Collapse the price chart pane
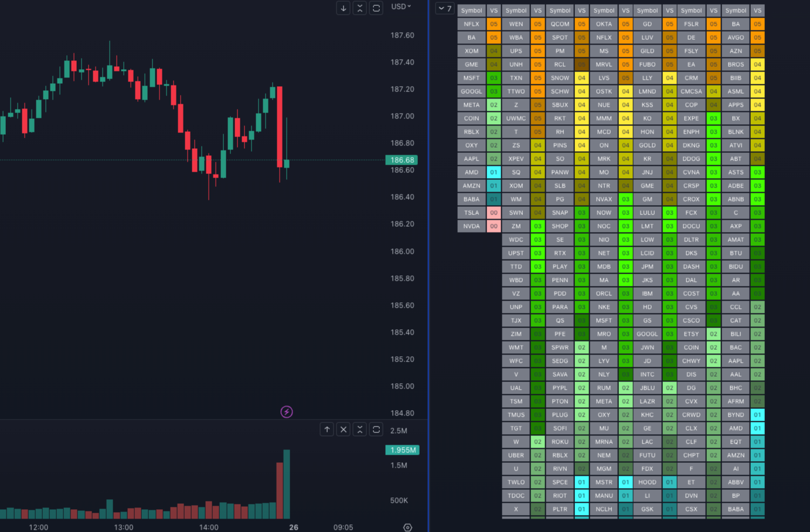Image resolution: width=810 pixels, height=532 pixels. tap(360, 8)
